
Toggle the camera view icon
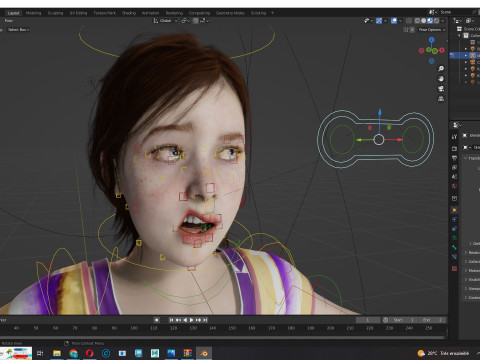click(441, 89)
